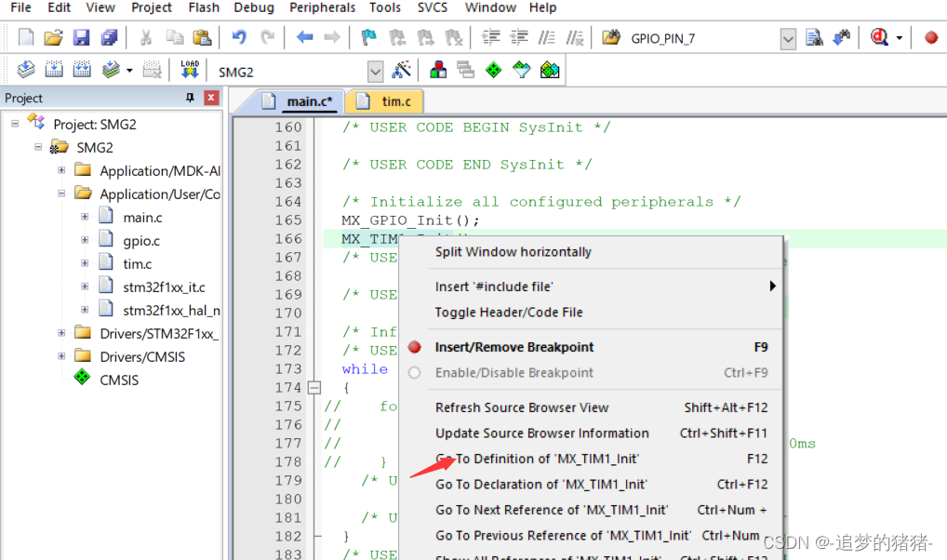Open the Flash menu
This screenshot has height=560, width=947.
click(204, 7)
